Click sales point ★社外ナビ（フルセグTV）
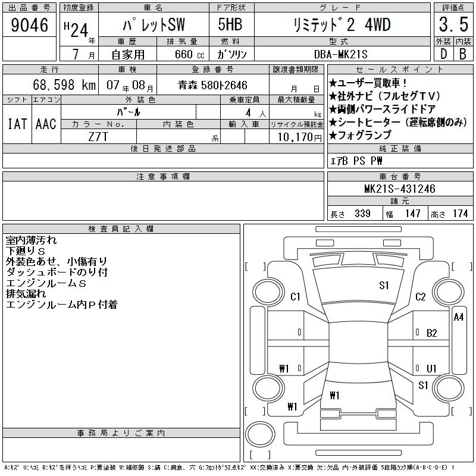The image size is (476, 476). (x=384, y=96)
